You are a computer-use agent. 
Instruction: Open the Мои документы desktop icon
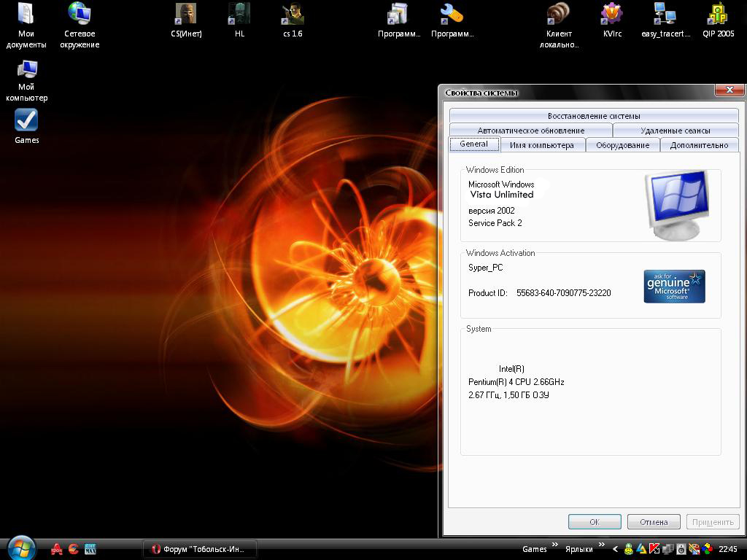click(x=26, y=26)
